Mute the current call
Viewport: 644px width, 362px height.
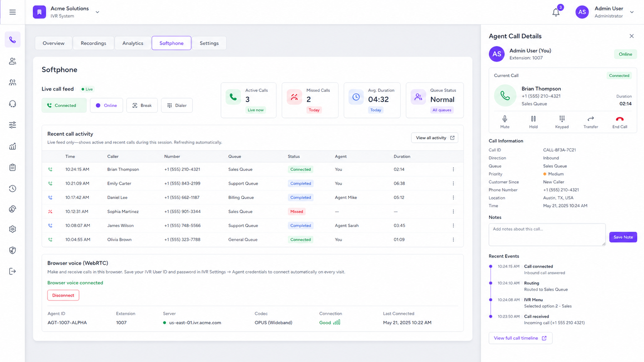pyautogui.click(x=505, y=122)
